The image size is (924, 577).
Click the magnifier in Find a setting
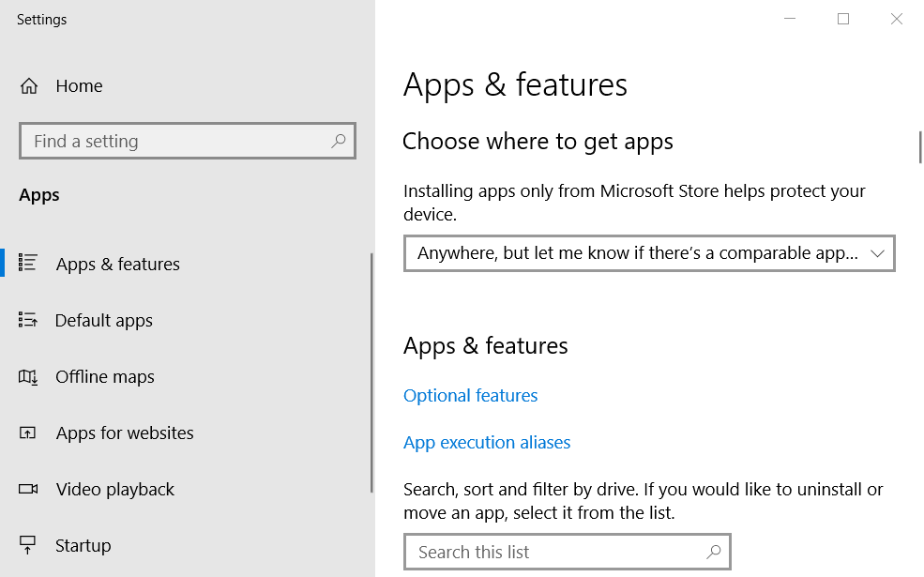coord(339,141)
